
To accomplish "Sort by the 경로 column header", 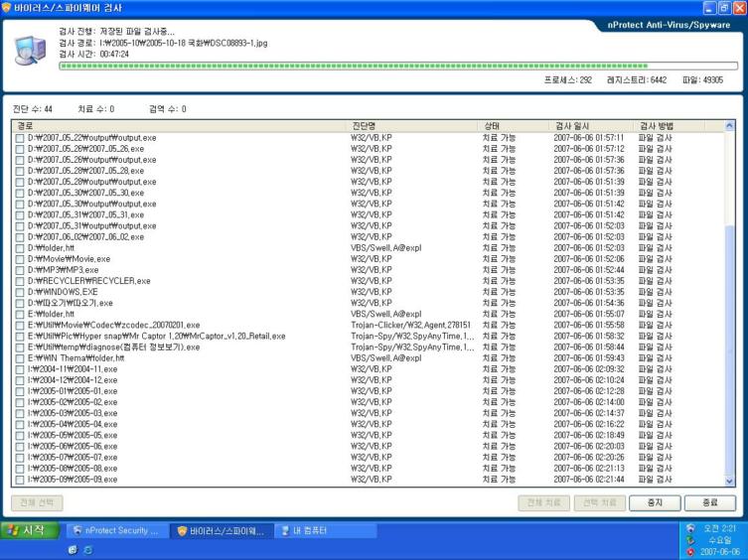I will coord(180,126).
